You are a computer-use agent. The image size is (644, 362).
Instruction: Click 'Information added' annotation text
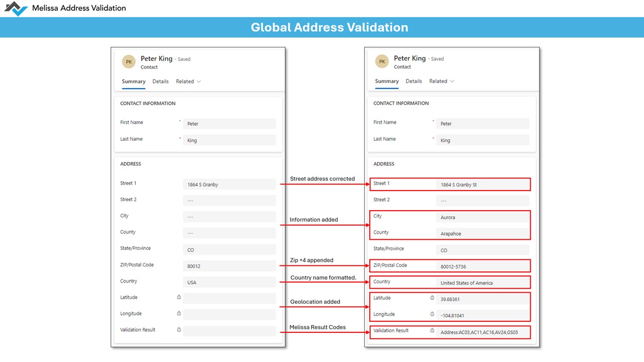point(314,220)
